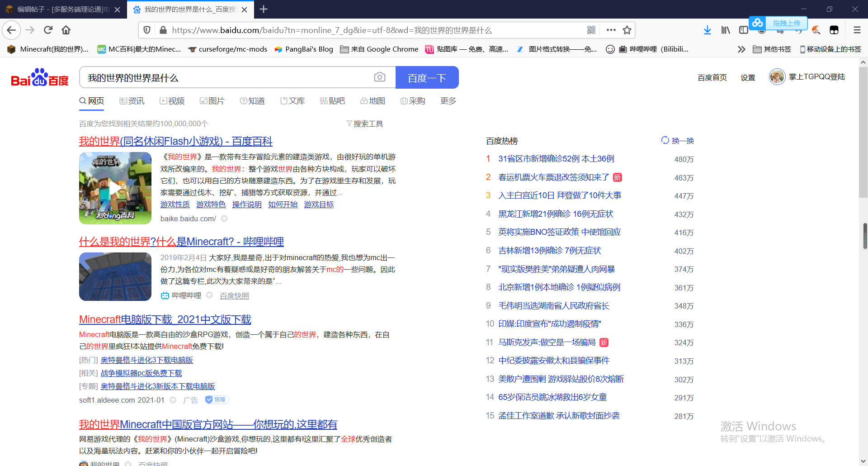868x466 pixels.
Task: Open the paintbrush extension icon
Action: (x=816, y=30)
